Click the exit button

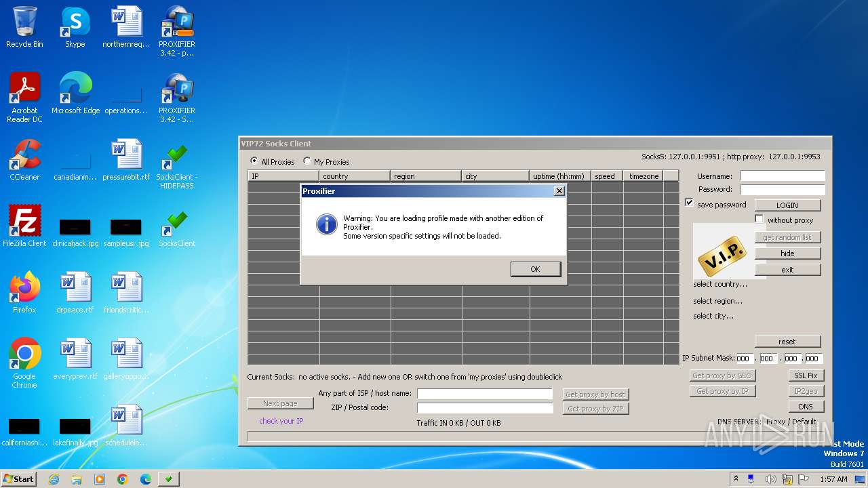click(x=787, y=270)
